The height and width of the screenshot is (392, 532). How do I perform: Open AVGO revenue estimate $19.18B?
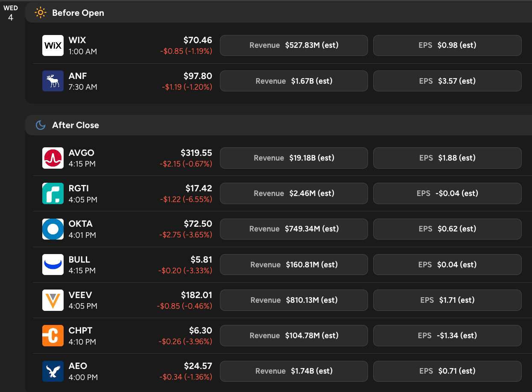[294, 158]
